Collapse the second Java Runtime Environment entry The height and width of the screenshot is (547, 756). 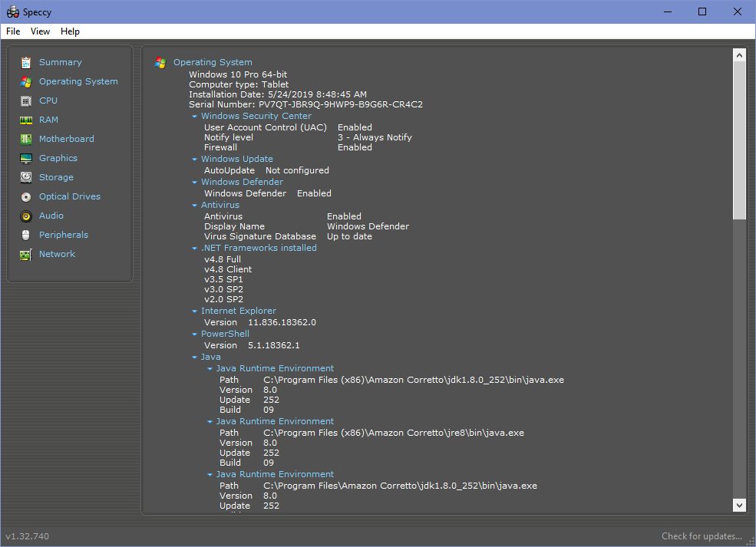(x=210, y=422)
